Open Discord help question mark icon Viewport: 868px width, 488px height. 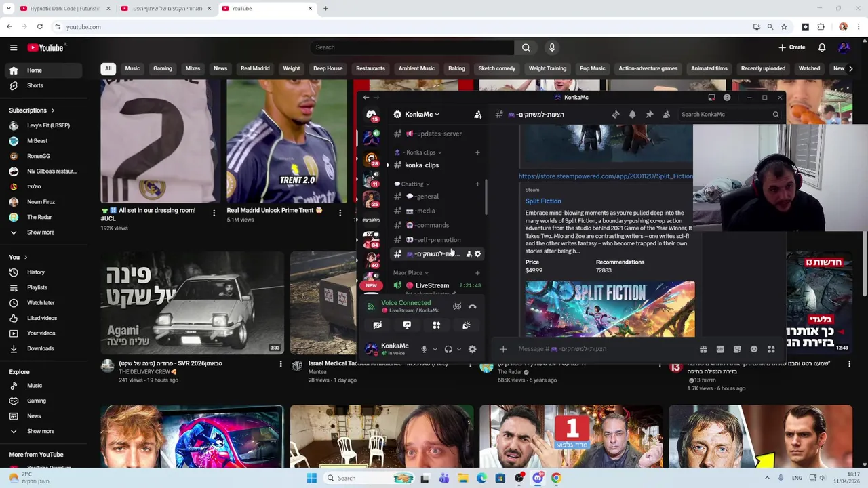coord(727,98)
